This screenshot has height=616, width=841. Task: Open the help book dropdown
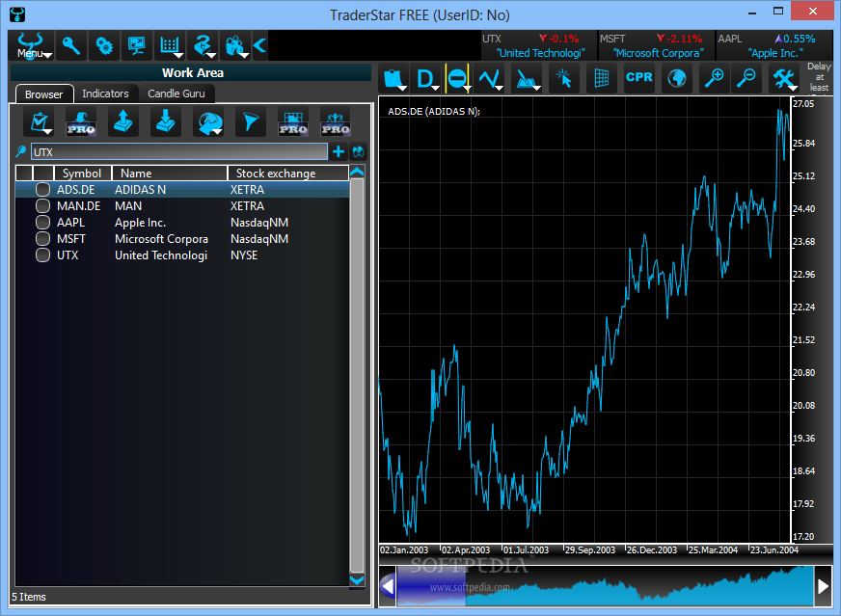click(x=203, y=45)
